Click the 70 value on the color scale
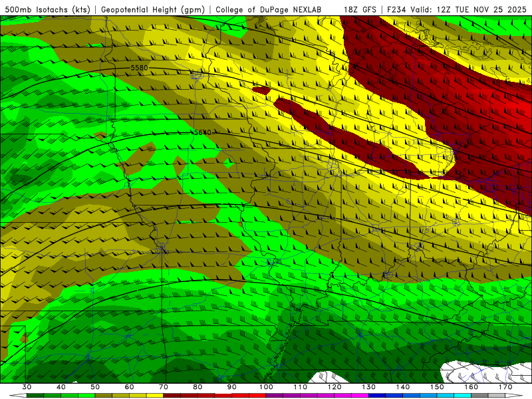The image size is (532, 399). coord(164,387)
